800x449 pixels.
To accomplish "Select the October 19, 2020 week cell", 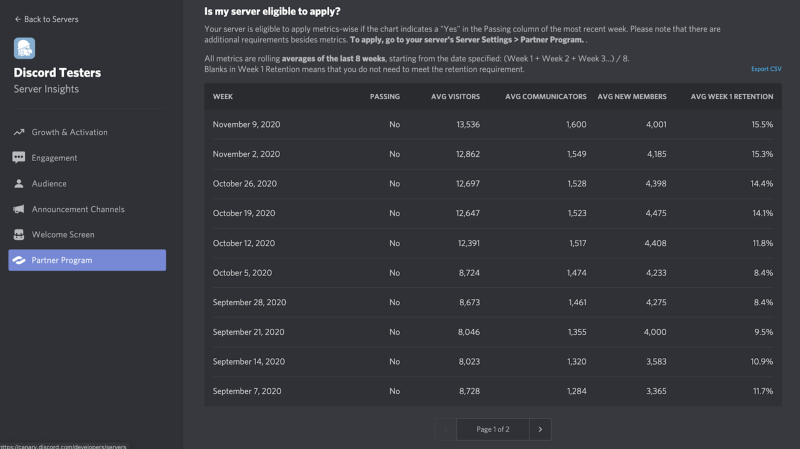I will tap(244, 213).
